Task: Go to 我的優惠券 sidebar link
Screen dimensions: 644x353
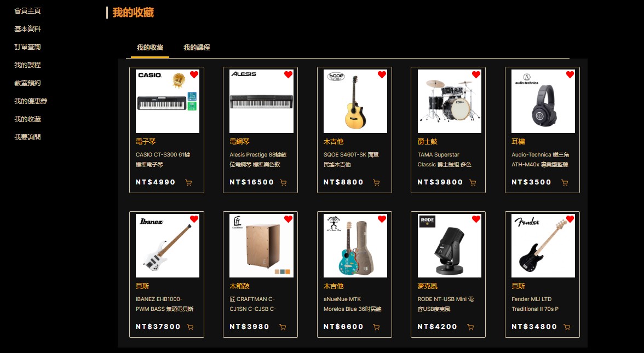Action: pyautogui.click(x=31, y=101)
